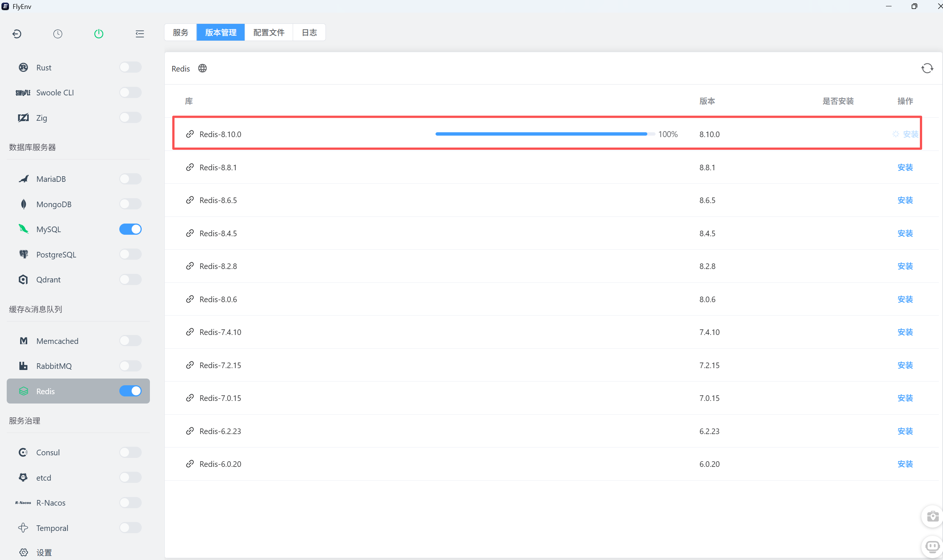Click the link icon for Redis-8.2.8

190,266
